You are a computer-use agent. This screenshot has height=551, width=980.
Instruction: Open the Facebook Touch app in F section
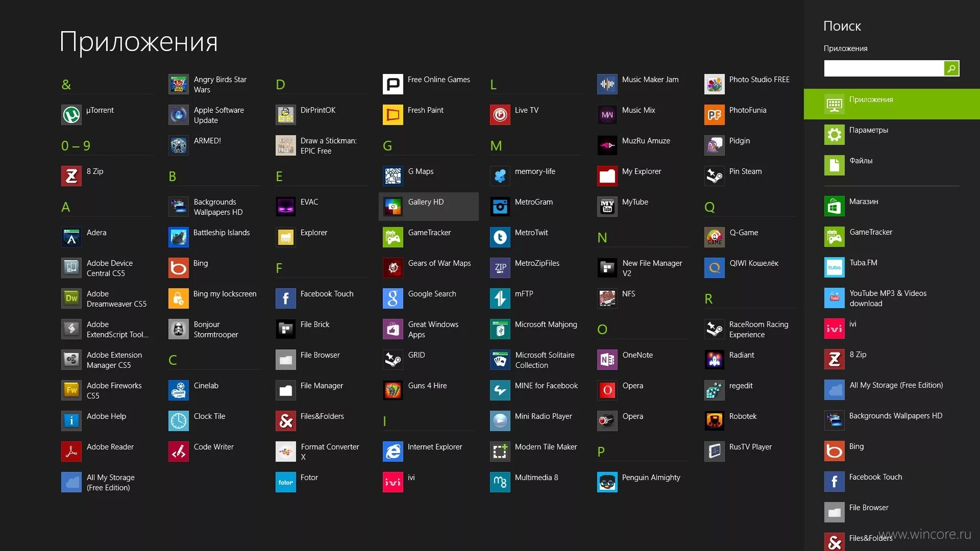coord(286,298)
